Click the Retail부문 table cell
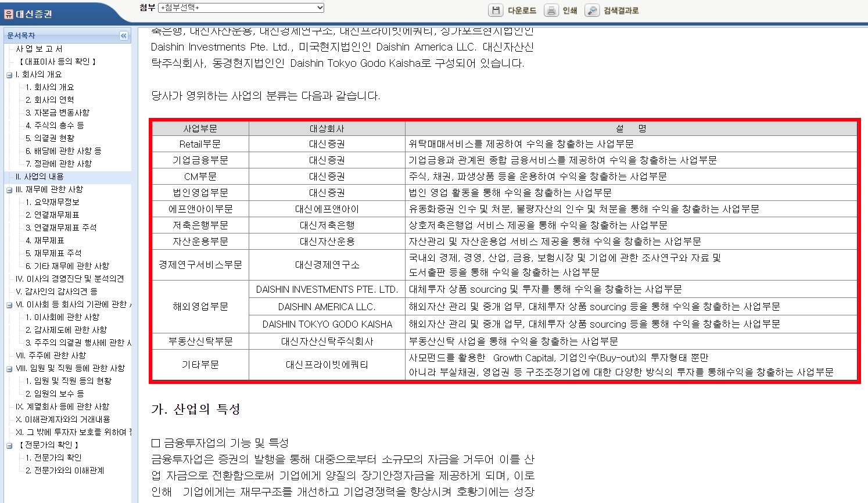Image resolution: width=868 pixels, height=503 pixels. [200, 144]
